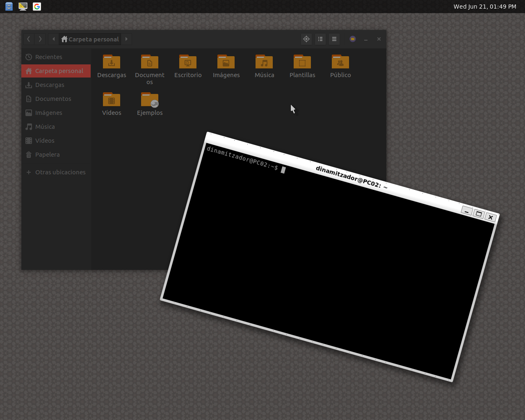Click the forward navigation arrow

pyautogui.click(x=40, y=39)
